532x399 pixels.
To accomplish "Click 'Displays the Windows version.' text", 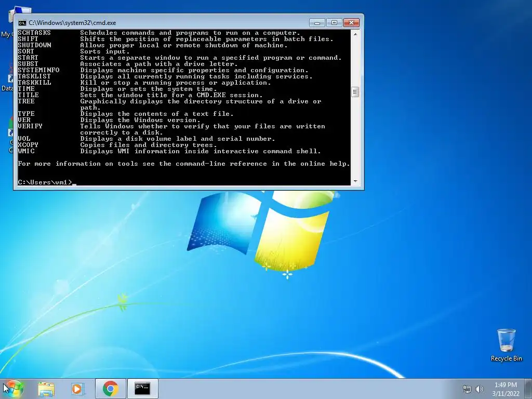I will pyautogui.click(x=140, y=120).
